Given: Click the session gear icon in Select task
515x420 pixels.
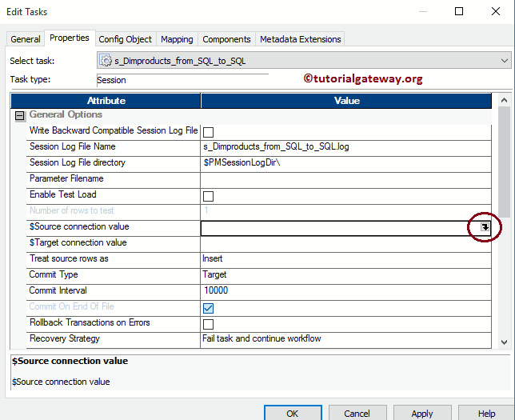Looking at the screenshot, I should point(106,61).
